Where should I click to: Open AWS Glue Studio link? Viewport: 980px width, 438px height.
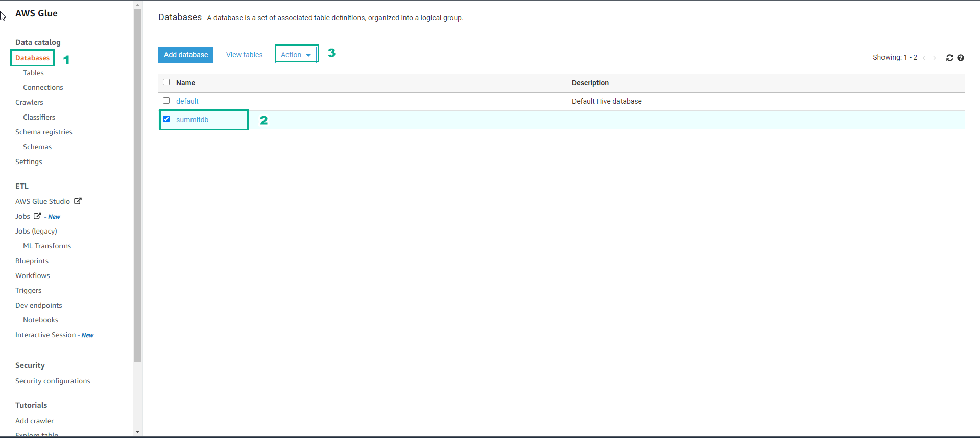click(x=42, y=201)
